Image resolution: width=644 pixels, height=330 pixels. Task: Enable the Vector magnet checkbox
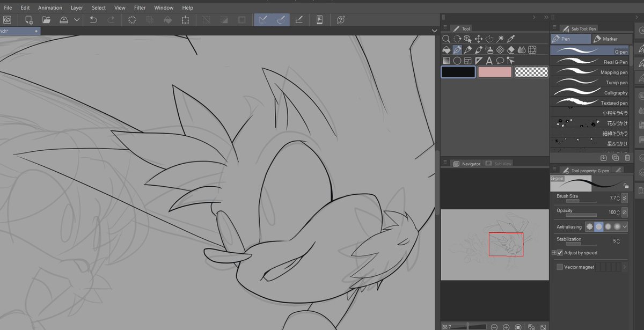point(560,267)
